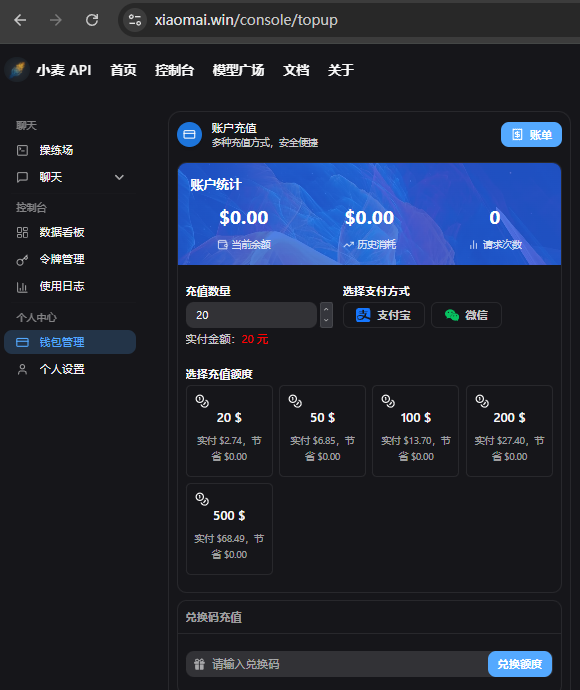The height and width of the screenshot is (690, 580).
Task: Click the $0.00 当前余额 value
Action: point(244,218)
